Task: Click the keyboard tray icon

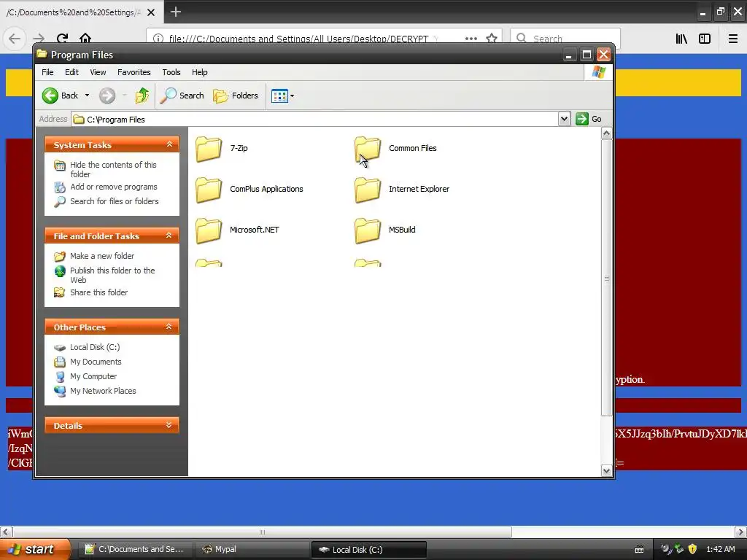Action: coord(639,550)
